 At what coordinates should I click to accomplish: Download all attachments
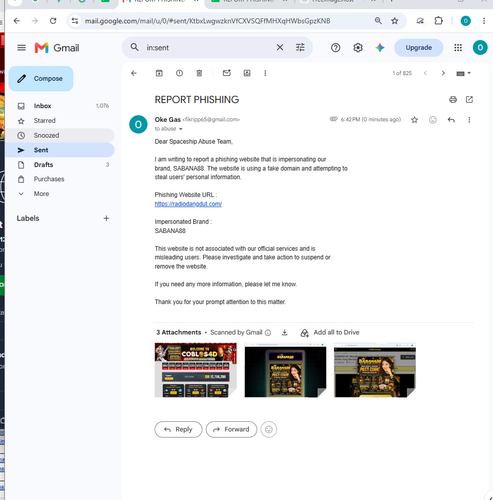click(x=284, y=332)
